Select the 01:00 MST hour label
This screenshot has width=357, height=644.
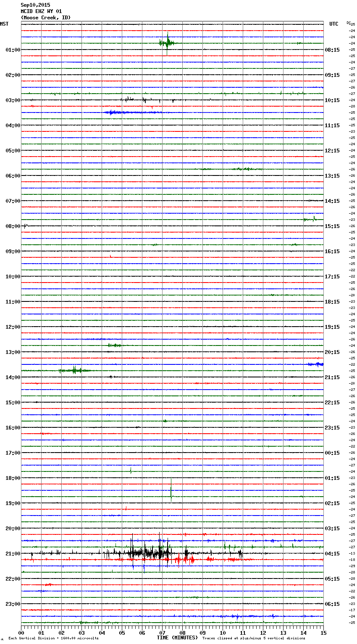13,50
